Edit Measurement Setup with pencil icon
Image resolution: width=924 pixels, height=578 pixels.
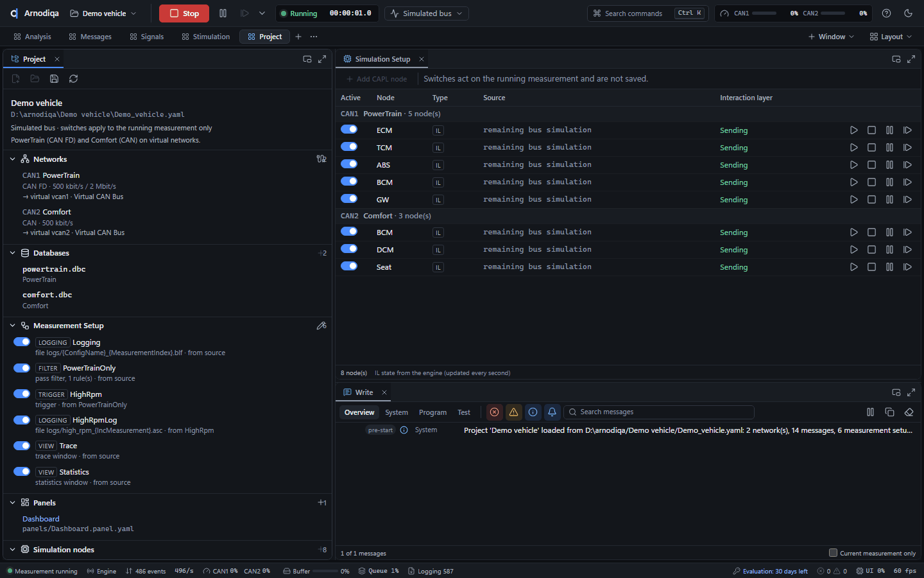point(321,326)
